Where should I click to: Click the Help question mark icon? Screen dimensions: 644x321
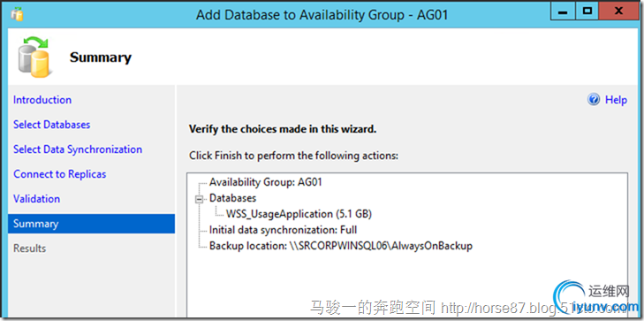tap(594, 99)
